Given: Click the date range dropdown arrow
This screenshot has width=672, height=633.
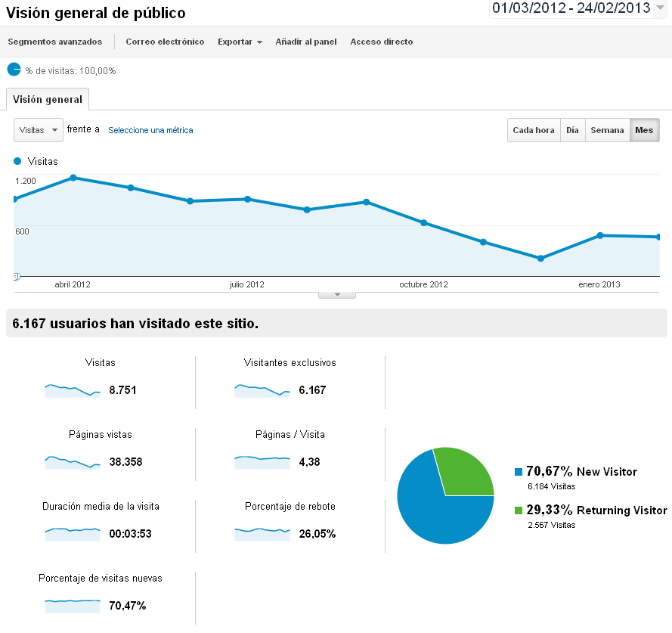Looking at the screenshot, I should (x=660, y=8).
